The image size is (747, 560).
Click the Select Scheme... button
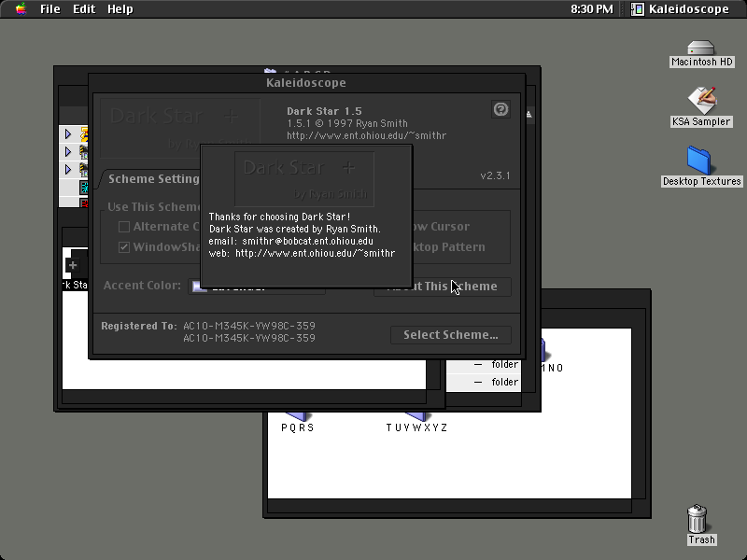pos(451,335)
